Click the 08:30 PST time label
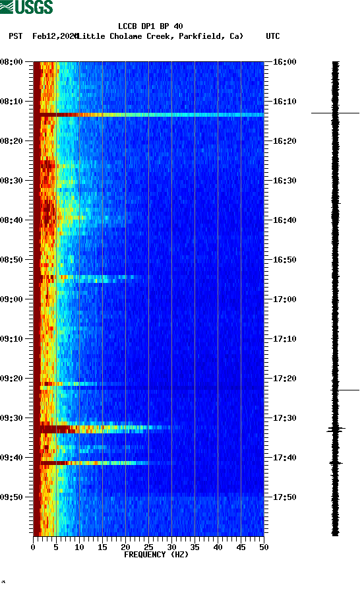 12,180
